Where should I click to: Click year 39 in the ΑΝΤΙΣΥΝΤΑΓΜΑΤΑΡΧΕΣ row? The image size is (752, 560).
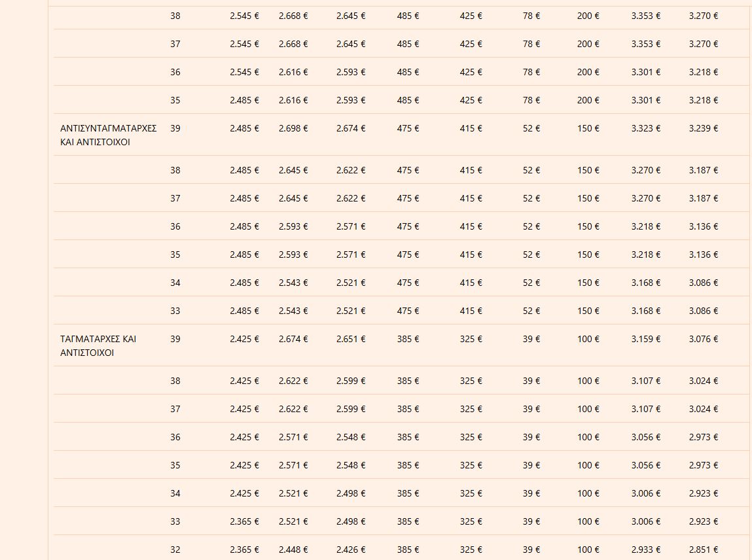pyautogui.click(x=175, y=129)
